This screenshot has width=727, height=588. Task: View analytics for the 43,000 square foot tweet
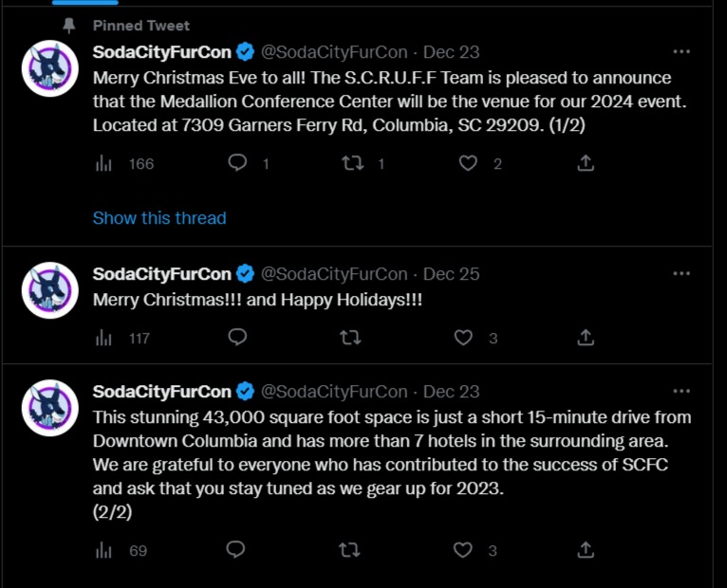click(104, 550)
